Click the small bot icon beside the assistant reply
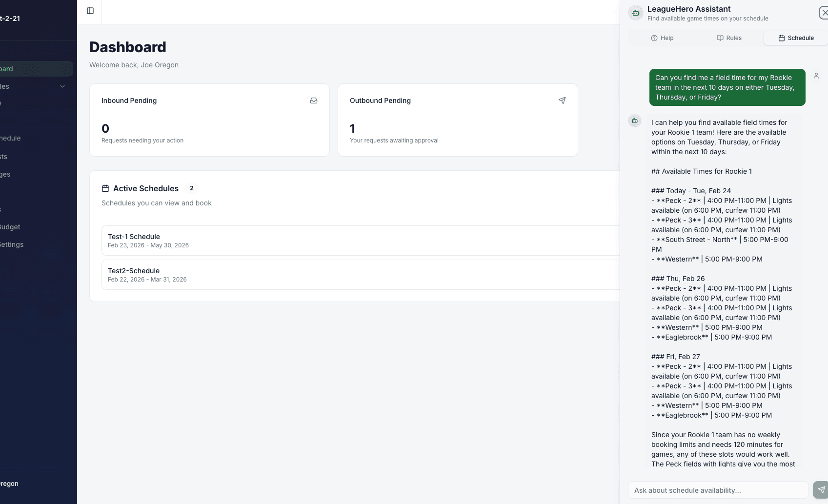This screenshot has height=504, width=828. (x=635, y=121)
